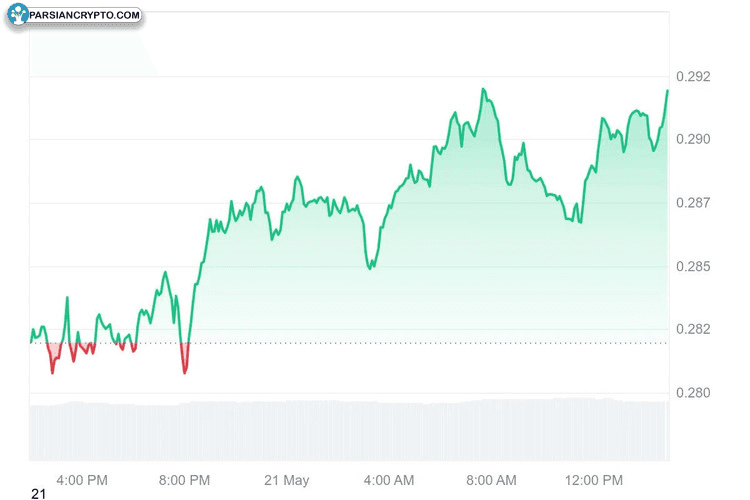This screenshot has height=500, width=750.
Task: Click the ParsianCrypto logo icon
Action: (18, 14)
